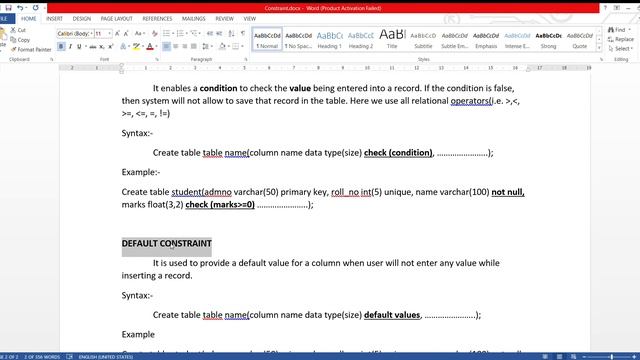
Task: Click ENGLISH (UNITED STATES) language in status bar
Action: 106,357
